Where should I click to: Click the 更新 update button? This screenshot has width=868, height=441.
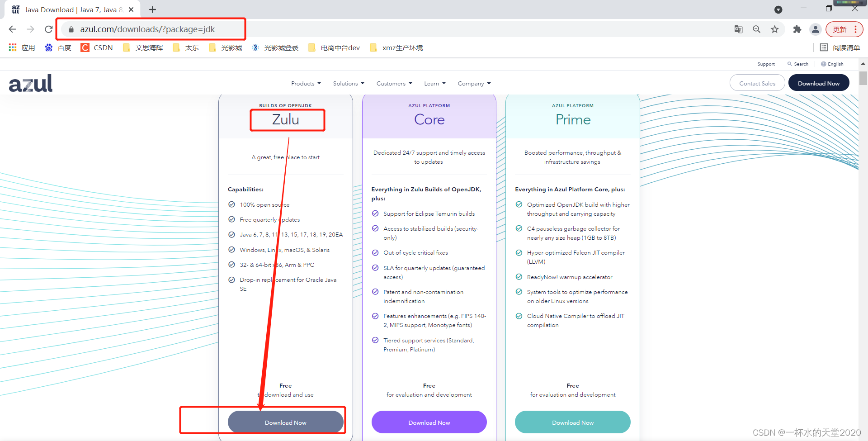coord(844,29)
